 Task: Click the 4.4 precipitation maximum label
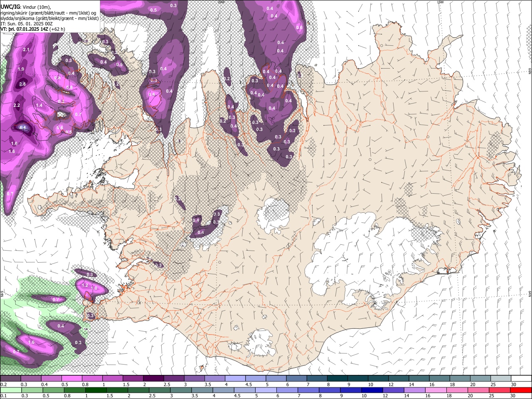click(23, 128)
